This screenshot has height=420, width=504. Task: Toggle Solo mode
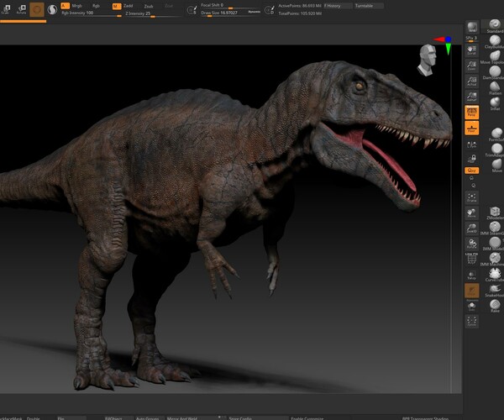[471, 307]
